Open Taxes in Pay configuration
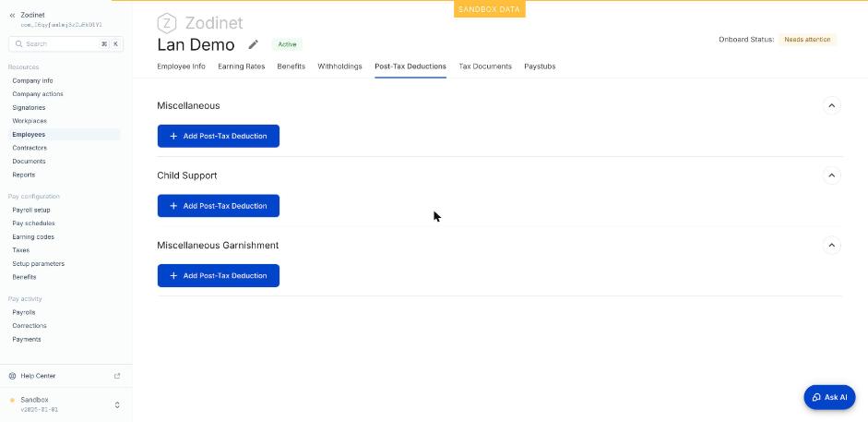Image resolution: width=868 pixels, height=422 pixels. click(20, 250)
